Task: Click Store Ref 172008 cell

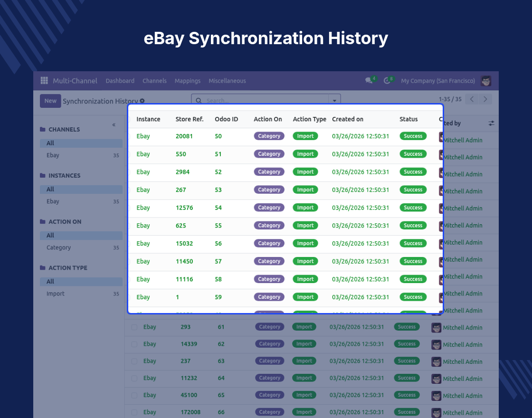Action: 190,412
